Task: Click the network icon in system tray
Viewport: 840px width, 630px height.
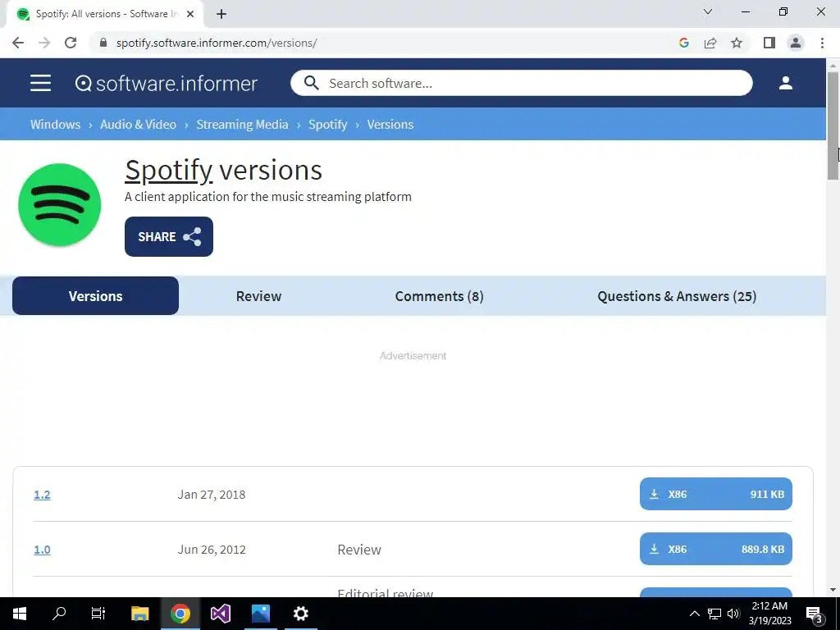Action: (x=714, y=614)
